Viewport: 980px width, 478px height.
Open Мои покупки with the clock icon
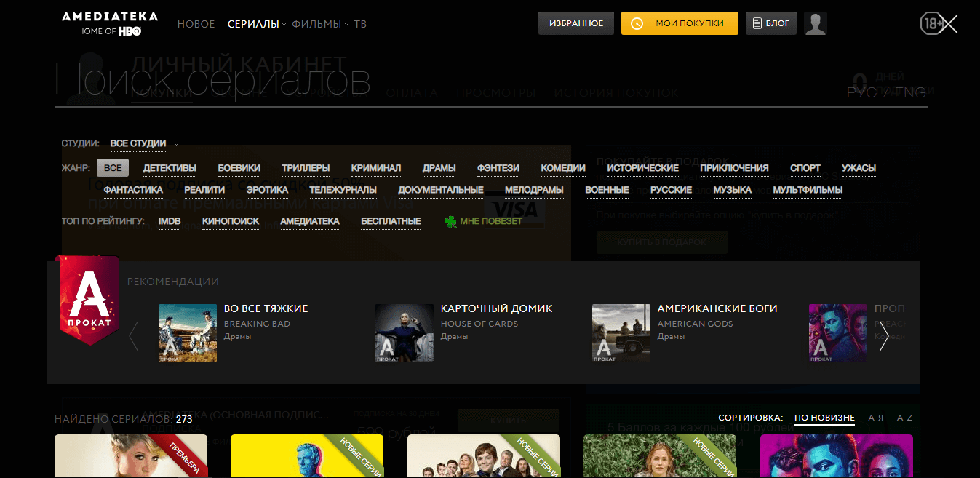pos(679,23)
